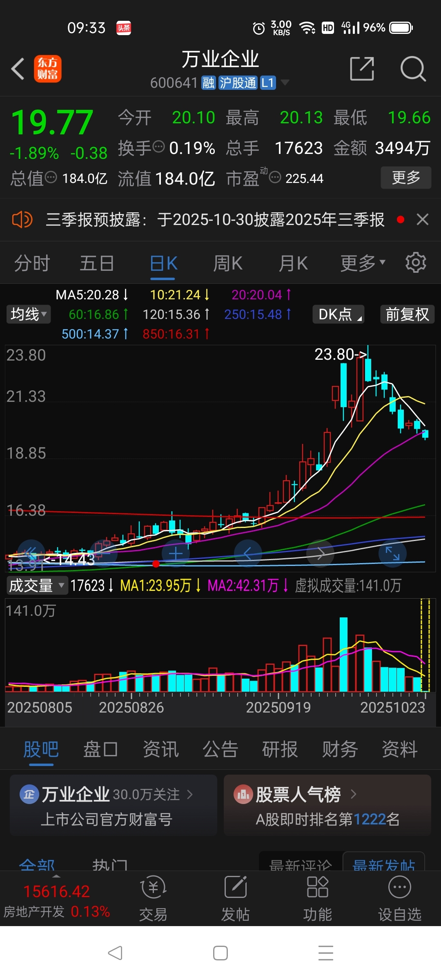
Task: Tap the 万业企业 enterprise badge icon
Action: 29,794
